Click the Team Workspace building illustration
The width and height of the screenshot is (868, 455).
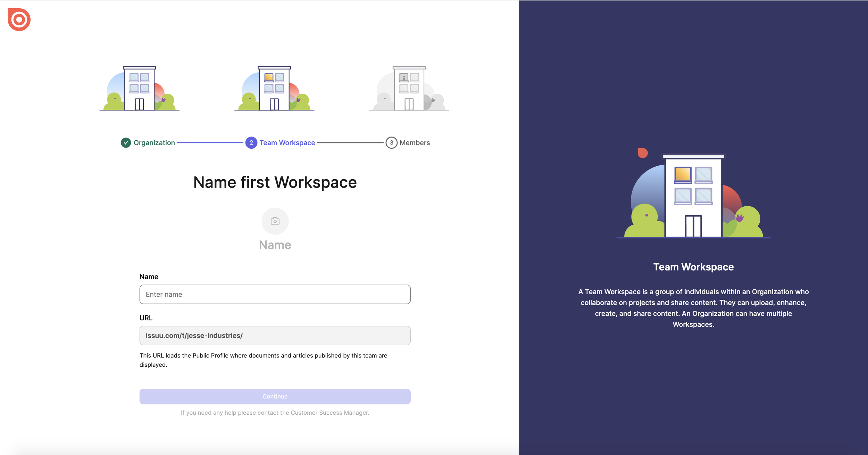(274, 89)
